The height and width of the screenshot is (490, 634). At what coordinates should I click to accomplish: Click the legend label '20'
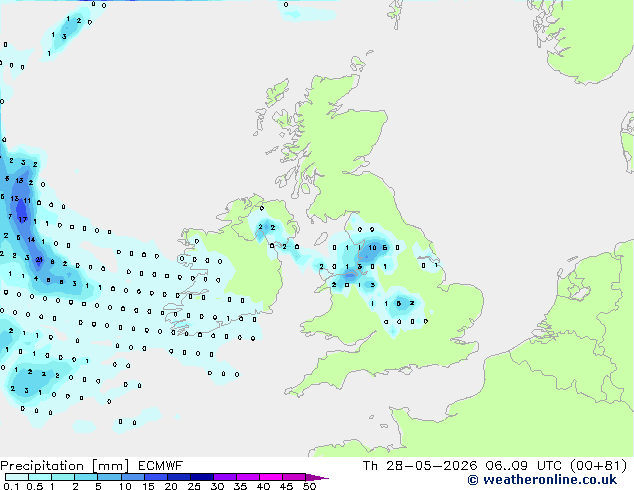pyautogui.click(x=171, y=486)
